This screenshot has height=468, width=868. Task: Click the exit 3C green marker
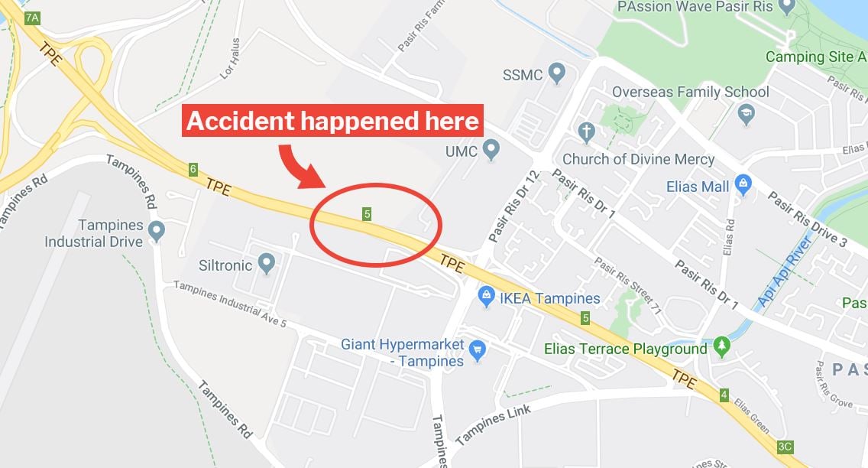point(785,447)
